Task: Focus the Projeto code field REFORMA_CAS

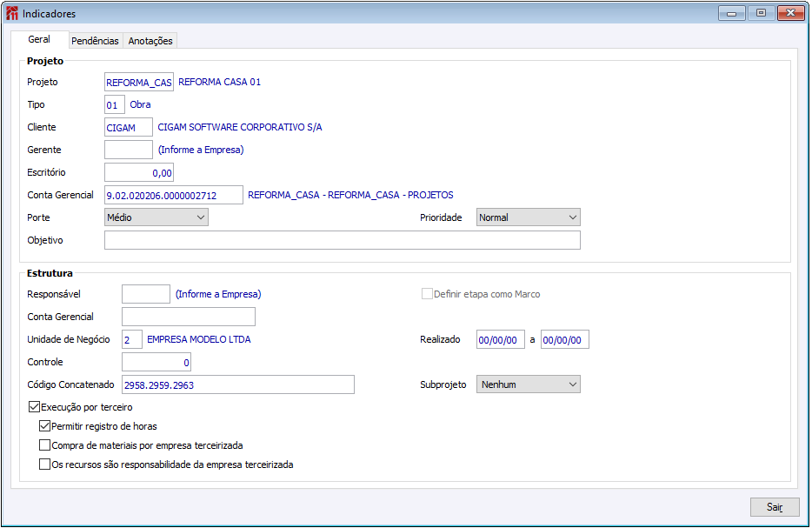Action: (139, 83)
